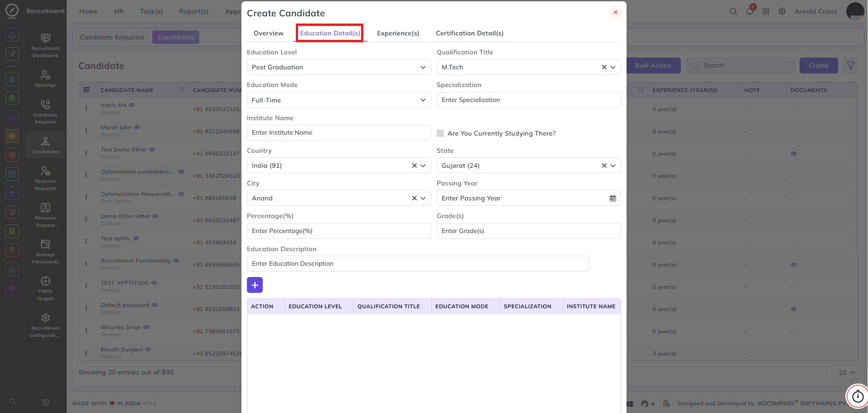This screenshot has height=413, width=868.
Task: Close the Create Candidate dialog
Action: point(615,13)
